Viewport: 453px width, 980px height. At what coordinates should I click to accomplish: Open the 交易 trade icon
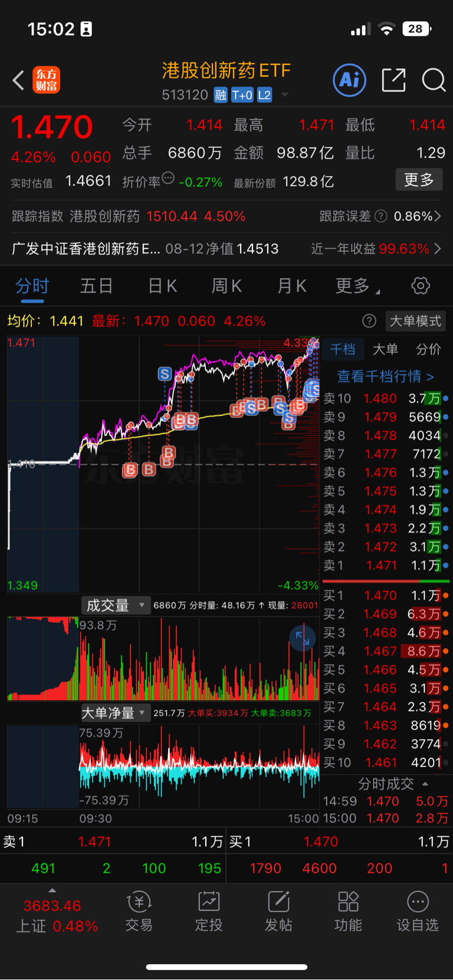139,912
